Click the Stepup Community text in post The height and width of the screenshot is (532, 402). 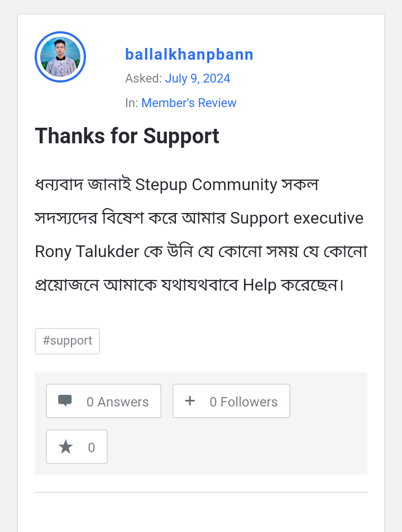[x=207, y=185]
